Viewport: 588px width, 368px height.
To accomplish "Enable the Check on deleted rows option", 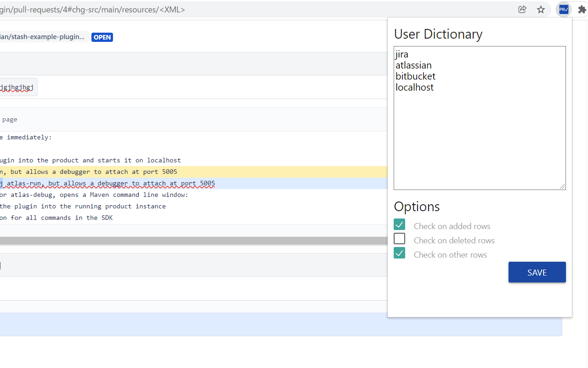I will pyautogui.click(x=399, y=238).
